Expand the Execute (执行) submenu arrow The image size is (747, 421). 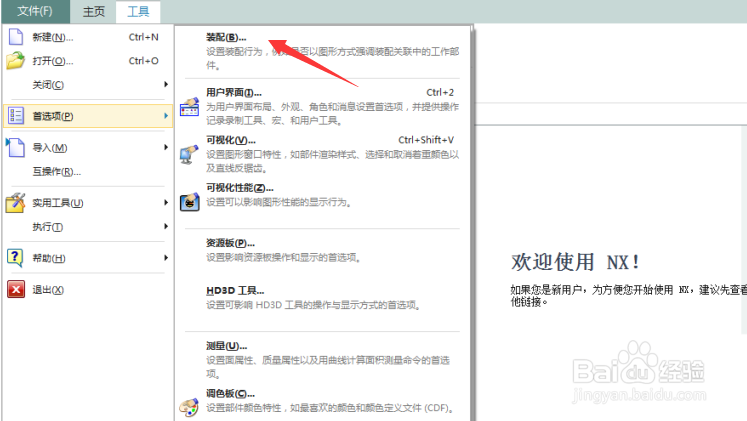click(x=166, y=226)
